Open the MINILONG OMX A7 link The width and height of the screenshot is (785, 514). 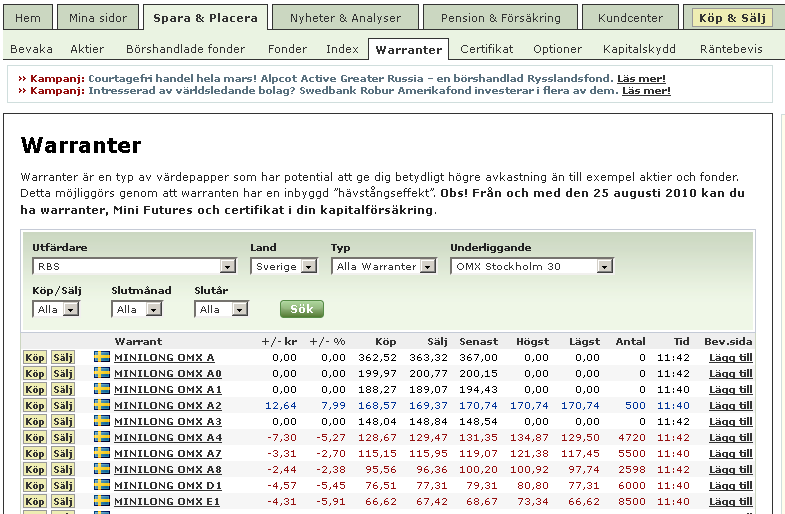tap(168, 453)
